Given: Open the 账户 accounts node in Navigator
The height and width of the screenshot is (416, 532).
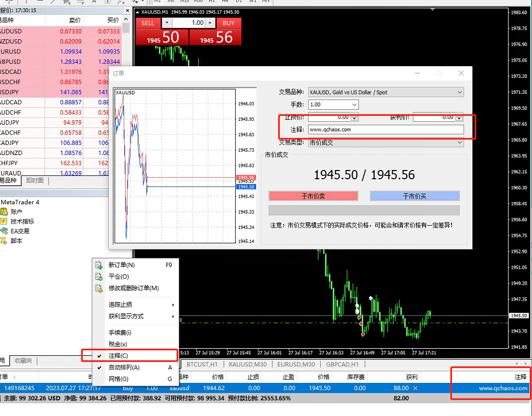Looking at the screenshot, I should [x=4, y=212].
